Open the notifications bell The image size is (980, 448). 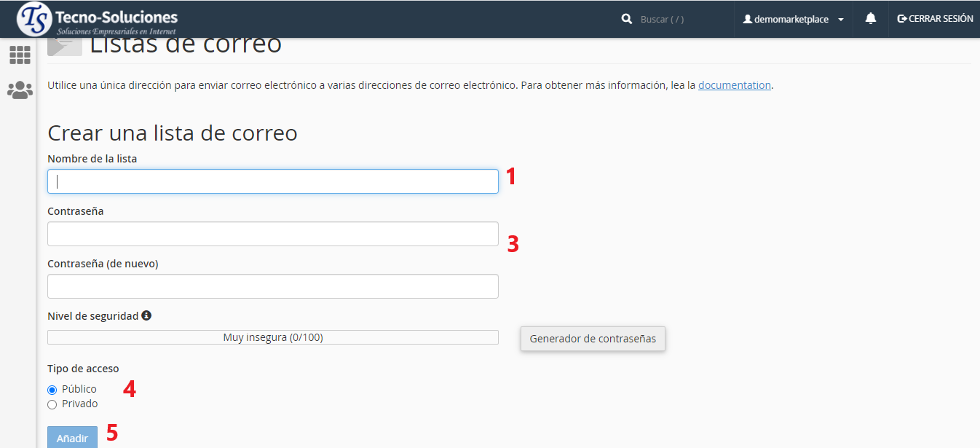[870, 19]
